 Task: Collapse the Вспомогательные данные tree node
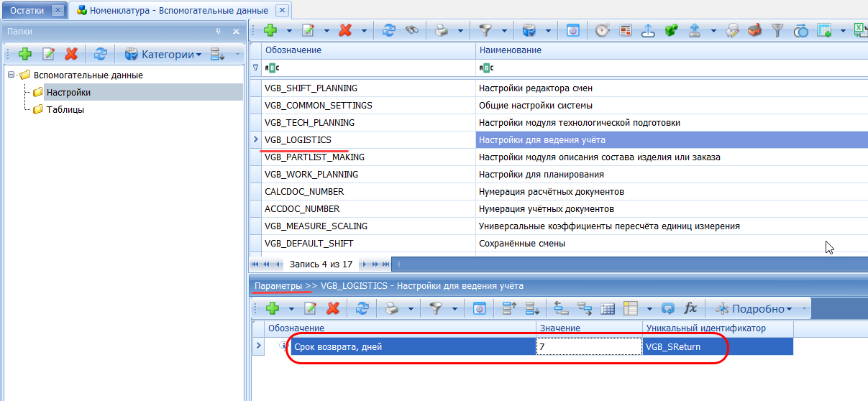pyautogui.click(x=12, y=75)
